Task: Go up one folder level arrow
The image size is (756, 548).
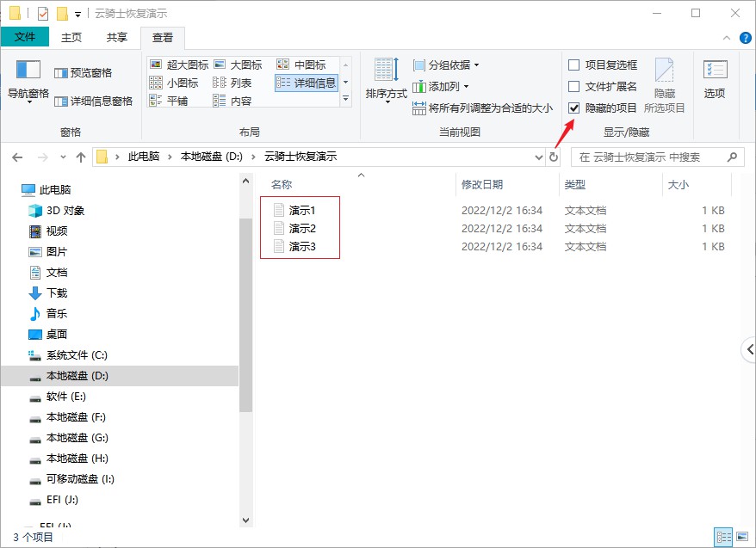Action: coord(81,157)
